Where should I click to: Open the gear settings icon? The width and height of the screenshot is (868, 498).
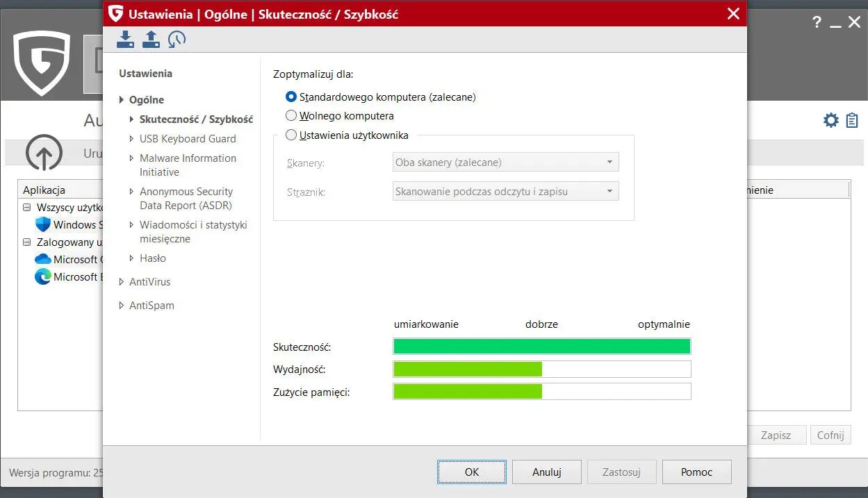(830, 120)
